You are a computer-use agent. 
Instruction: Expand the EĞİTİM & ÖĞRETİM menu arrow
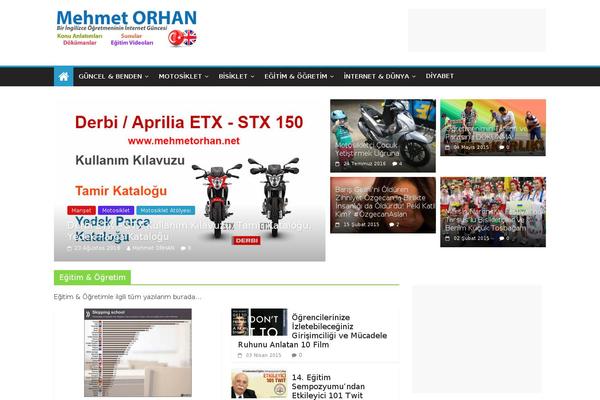(332, 77)
